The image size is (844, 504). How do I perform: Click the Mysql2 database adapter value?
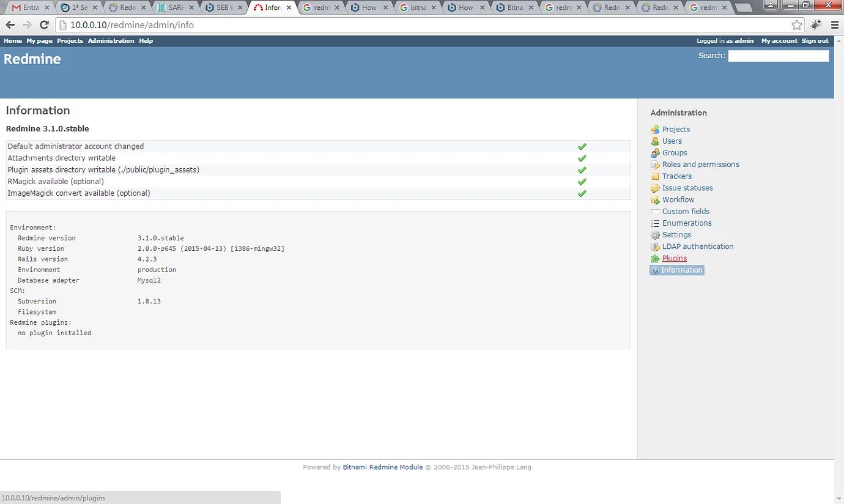(x=149, y=280)
